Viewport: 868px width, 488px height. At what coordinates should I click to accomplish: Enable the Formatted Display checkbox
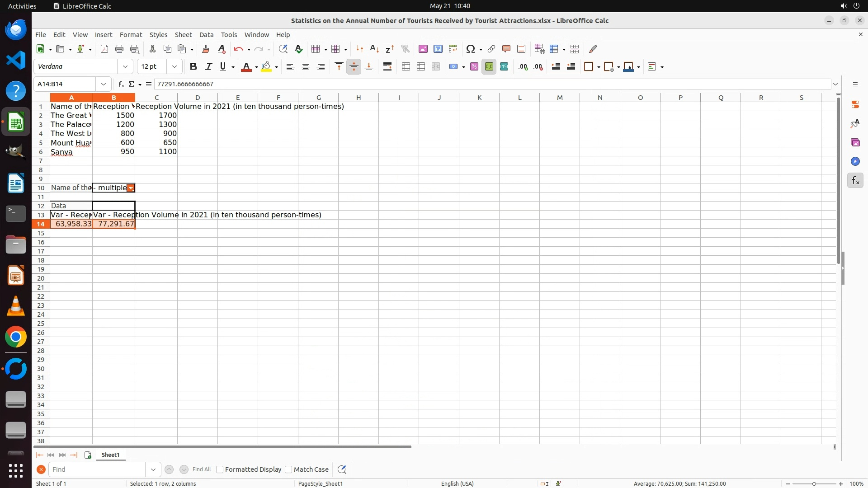[x=220, y=469]
